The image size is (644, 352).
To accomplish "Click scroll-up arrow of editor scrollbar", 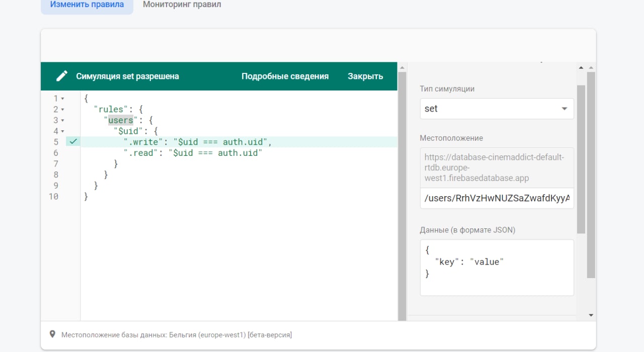I will pyautogui.click(x=402, y=67).
